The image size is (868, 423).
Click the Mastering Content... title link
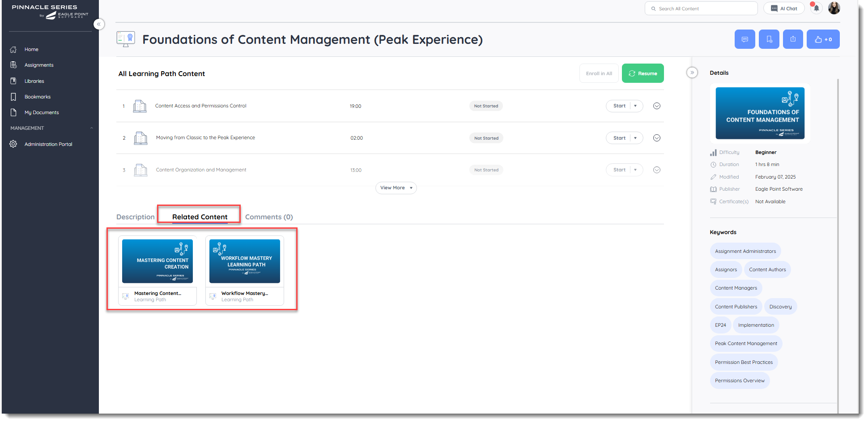(157, 294)
